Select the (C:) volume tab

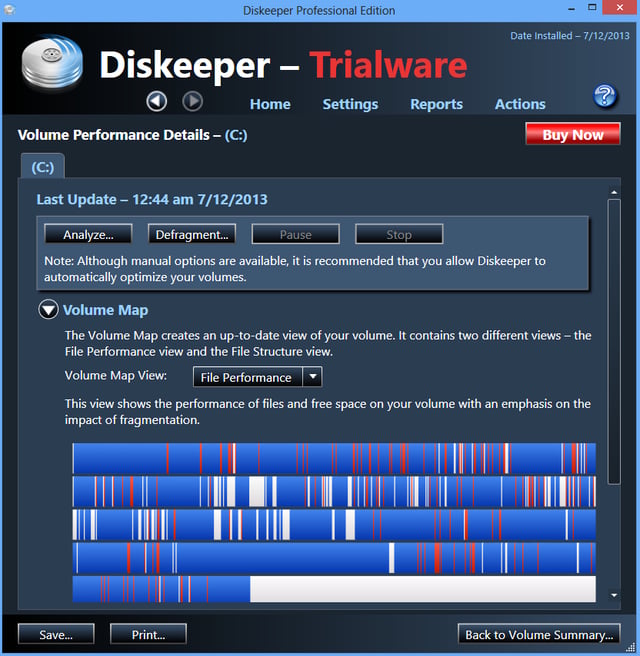(43, 167)
